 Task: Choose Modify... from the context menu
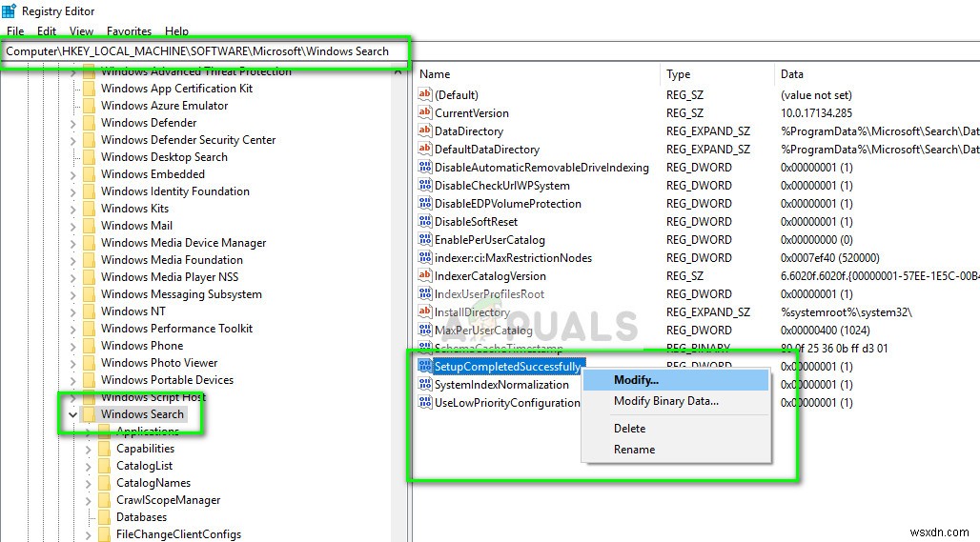click(676, 380)
